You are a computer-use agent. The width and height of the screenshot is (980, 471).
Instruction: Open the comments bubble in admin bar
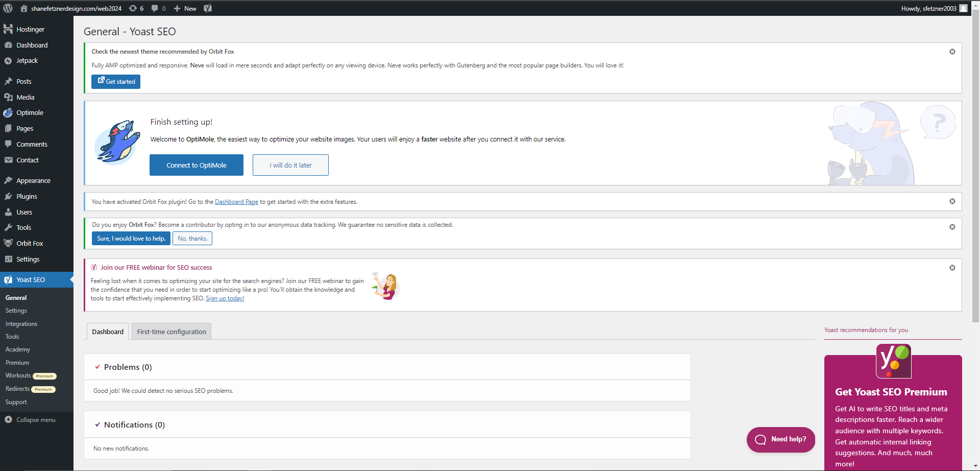pyautogui.click(x=158, y=8)
